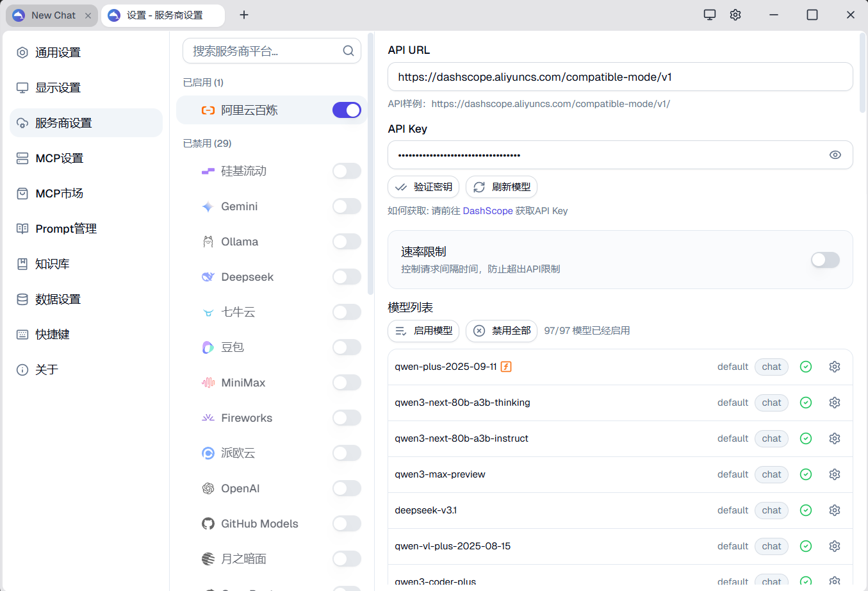This screenshot has height=591, width=868.
Task: Click the green check beside deepseek-v3.1
Action: [805, 510]
